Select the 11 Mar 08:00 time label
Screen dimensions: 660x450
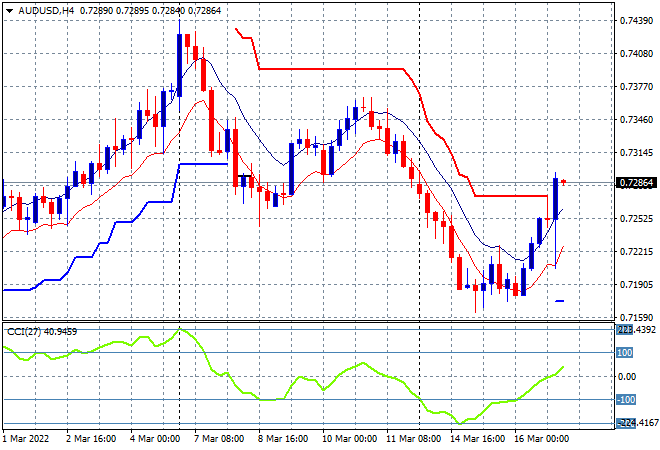coord(414,439)
